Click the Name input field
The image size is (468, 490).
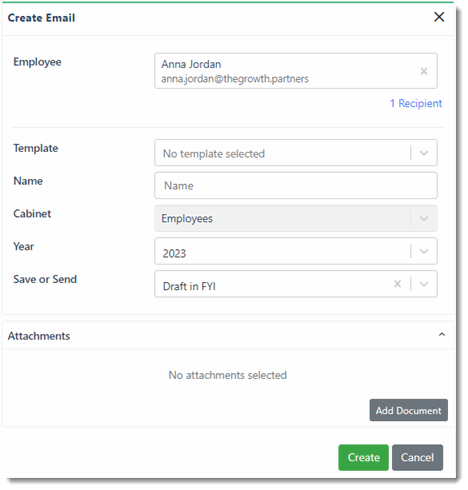point(296,186)
